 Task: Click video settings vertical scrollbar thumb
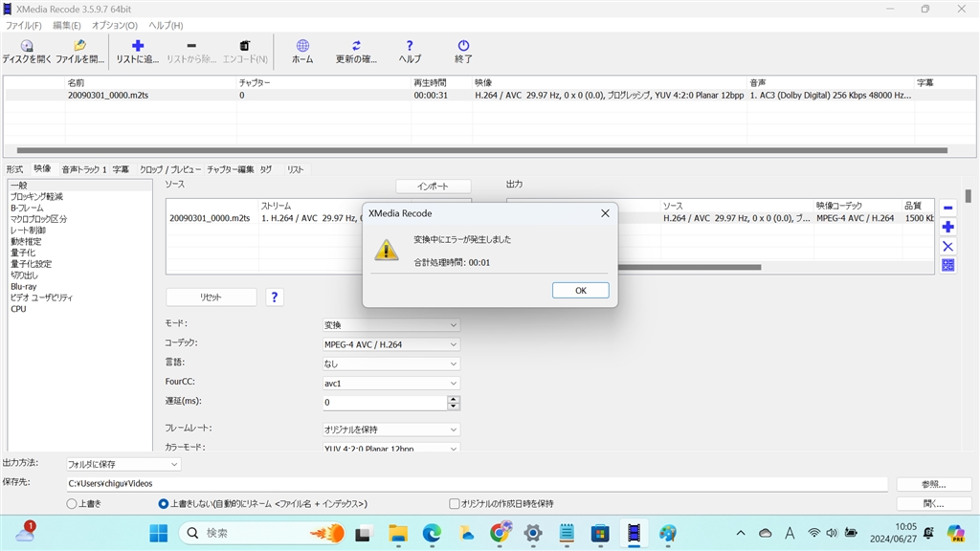(968, 196)
